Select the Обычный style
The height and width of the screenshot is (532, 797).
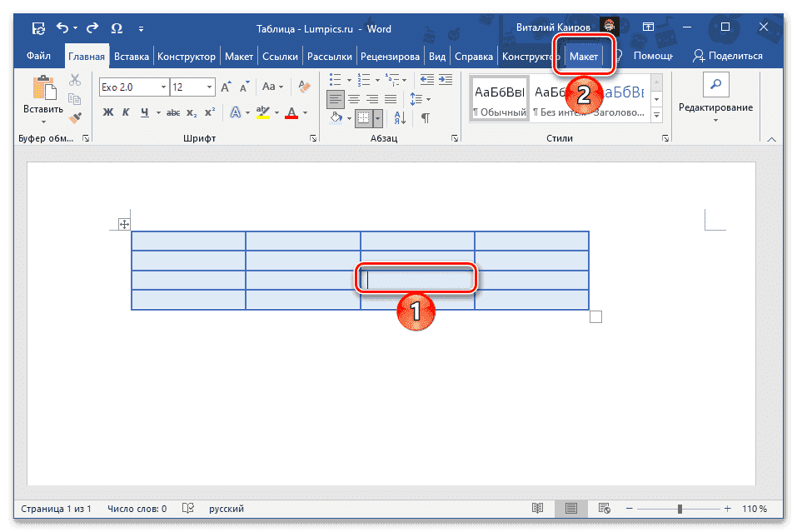500,98
